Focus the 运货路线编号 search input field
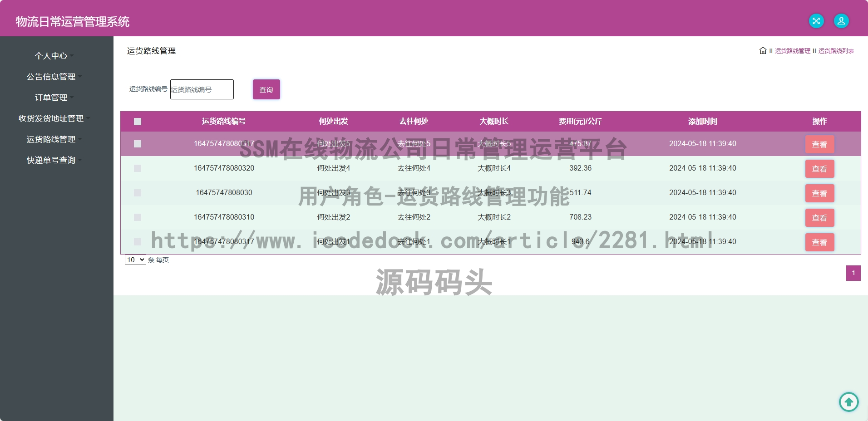The image size is (868, 421). click(202, 89)
